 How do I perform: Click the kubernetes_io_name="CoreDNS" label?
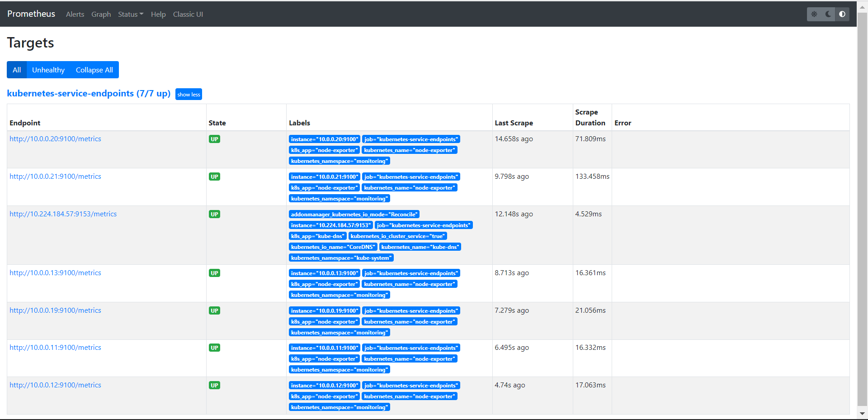coord(333,247)
